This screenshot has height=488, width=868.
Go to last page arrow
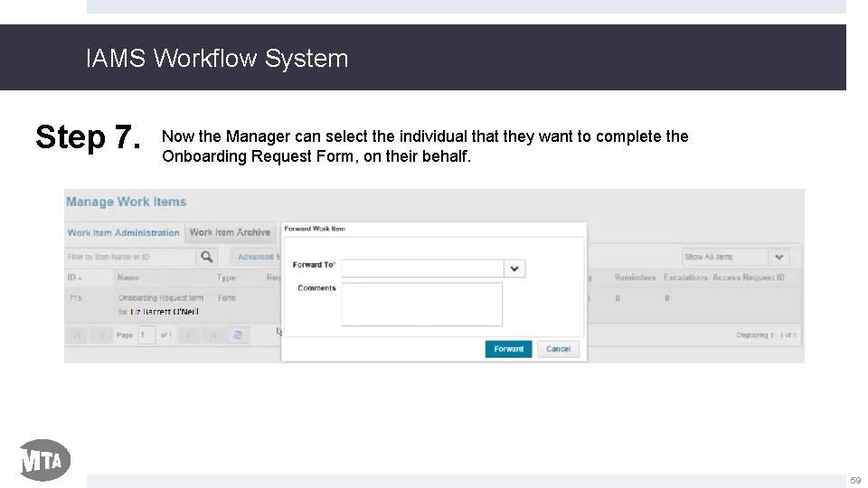click(212, 334)
